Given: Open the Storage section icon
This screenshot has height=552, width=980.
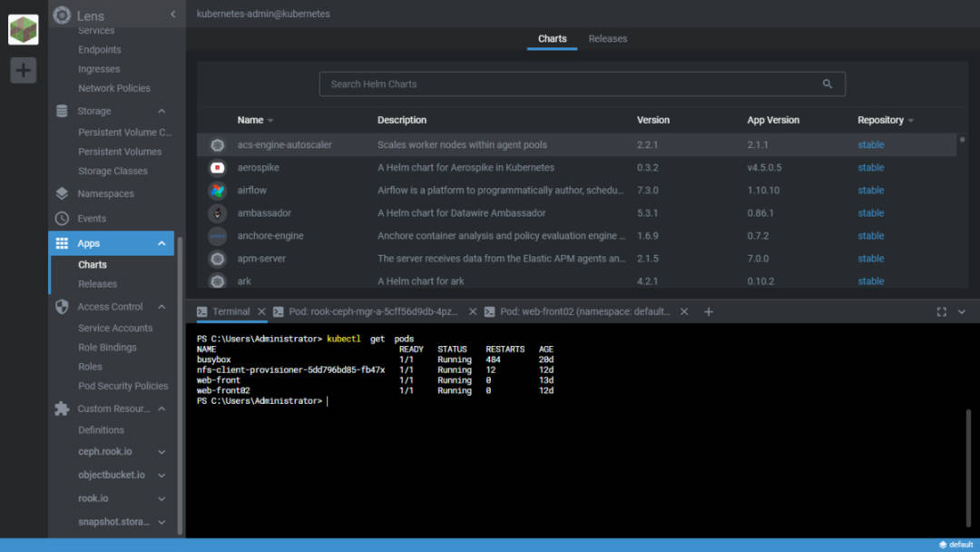Looking at the screenshot, I should [62, 111].
